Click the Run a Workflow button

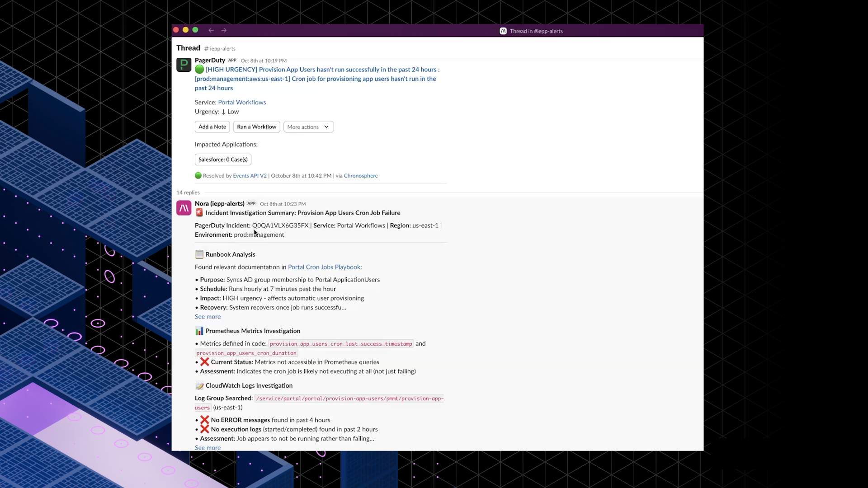click(x=257, y=127)
